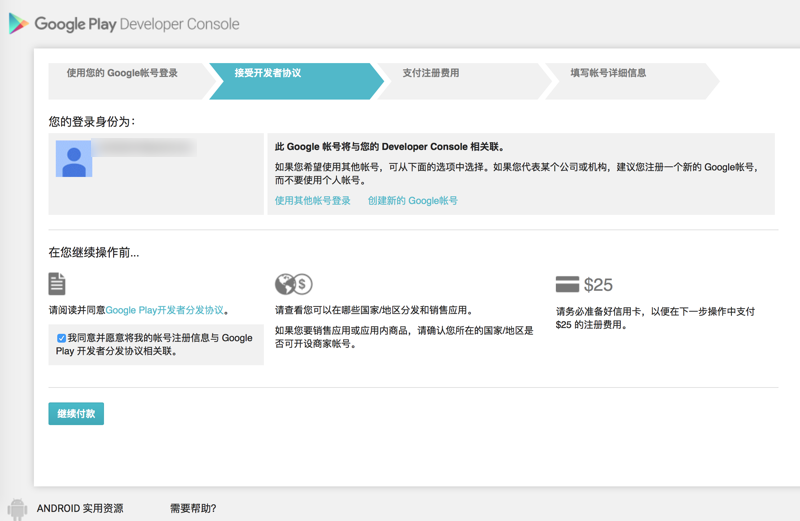The height and width of the screenshot is (521, 800).
Task: Toggle the 我同意 agreement checkbox
Action: coord(61,338)
